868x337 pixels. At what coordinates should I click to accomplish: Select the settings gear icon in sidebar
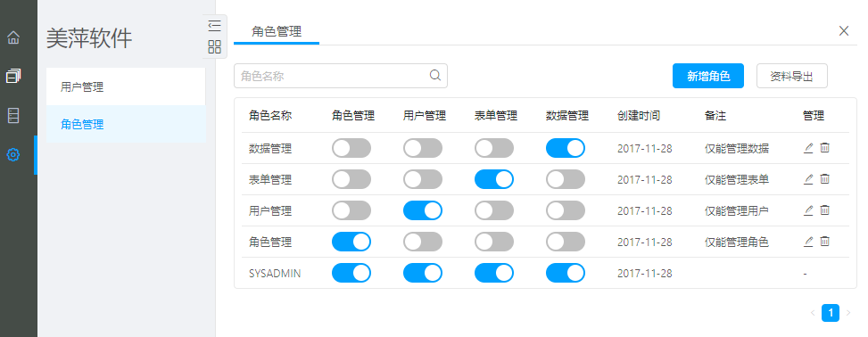tap(13, 154)
